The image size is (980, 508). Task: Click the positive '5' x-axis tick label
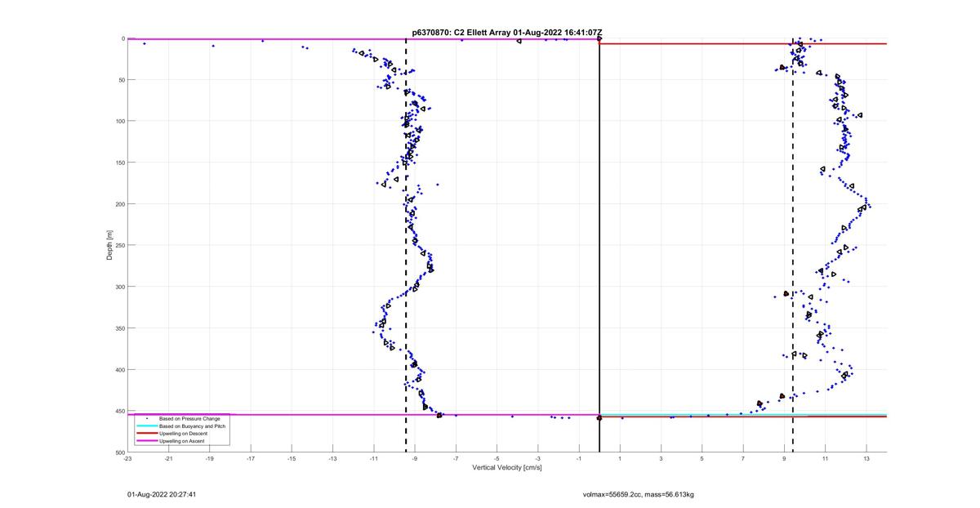(x=702, y=459)
